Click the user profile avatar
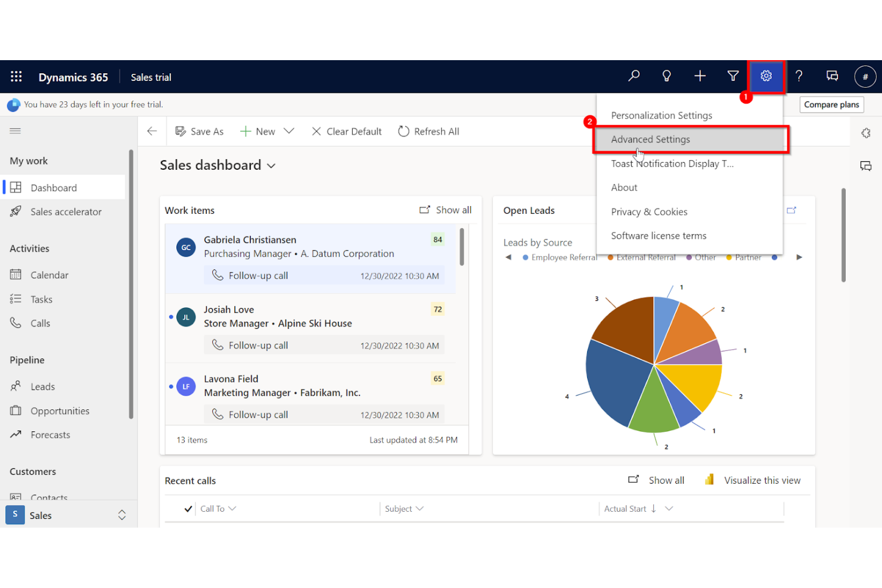 (865, 77)
